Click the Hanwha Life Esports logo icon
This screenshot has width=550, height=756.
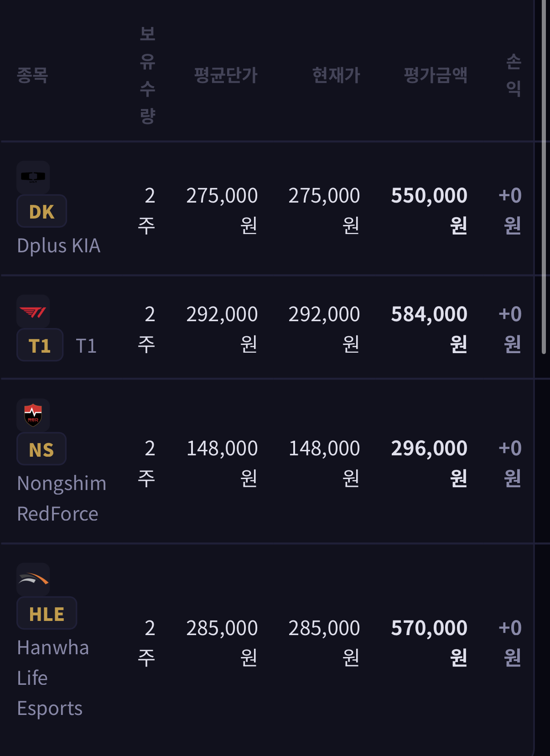point(33,579)
